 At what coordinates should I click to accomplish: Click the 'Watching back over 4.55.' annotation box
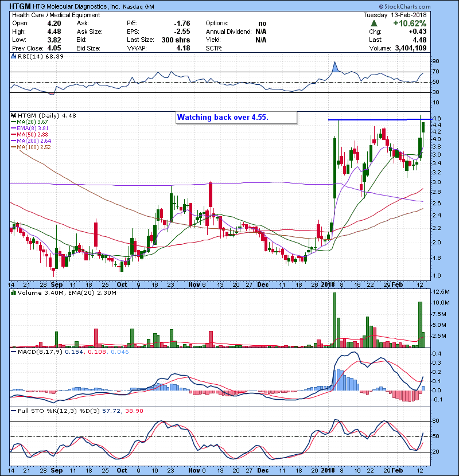tap(236, 118)
